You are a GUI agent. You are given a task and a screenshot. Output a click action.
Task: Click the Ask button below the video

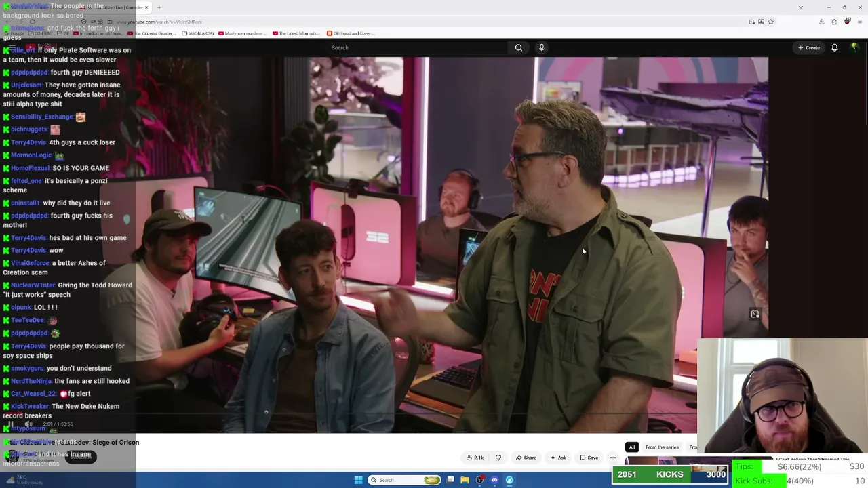pos(559,457)
